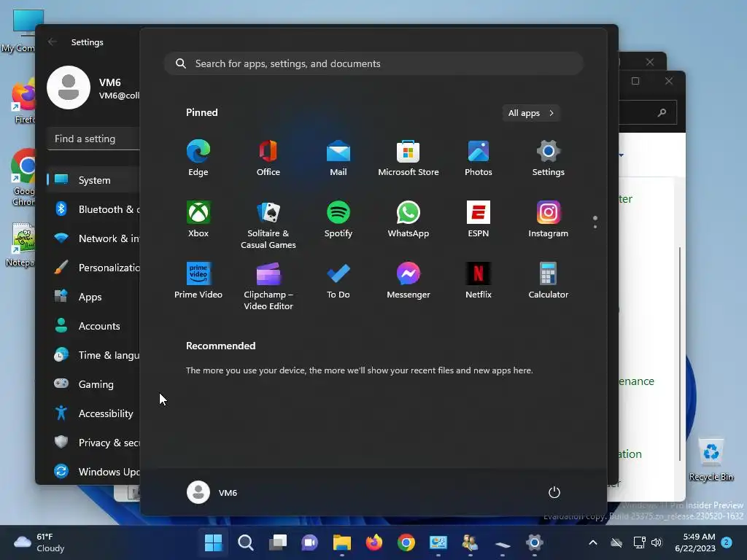Open File Explorer from taskbar
This screenshot has height=560, width=747.
[342, 542]
